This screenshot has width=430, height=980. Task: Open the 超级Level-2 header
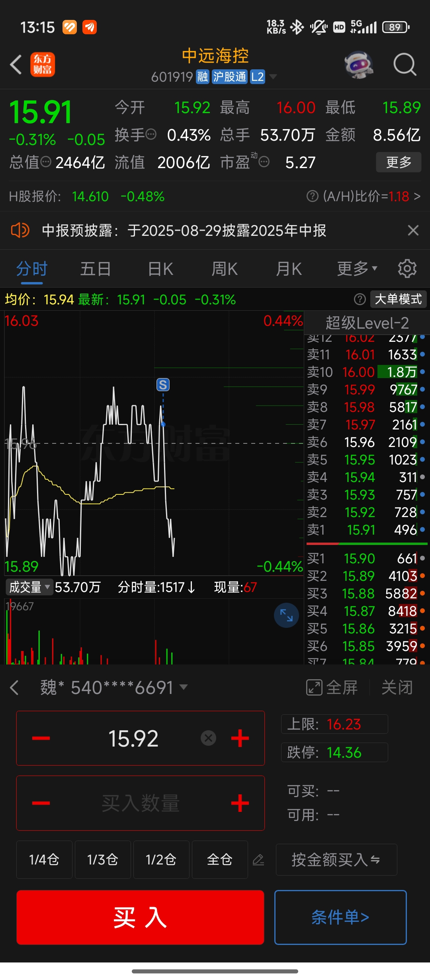coord(367,323)
